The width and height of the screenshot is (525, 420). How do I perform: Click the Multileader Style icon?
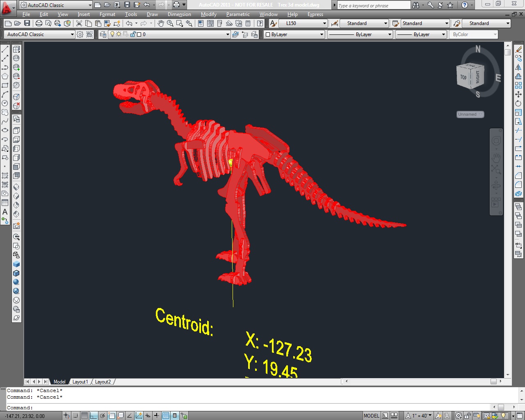(457, 23)
